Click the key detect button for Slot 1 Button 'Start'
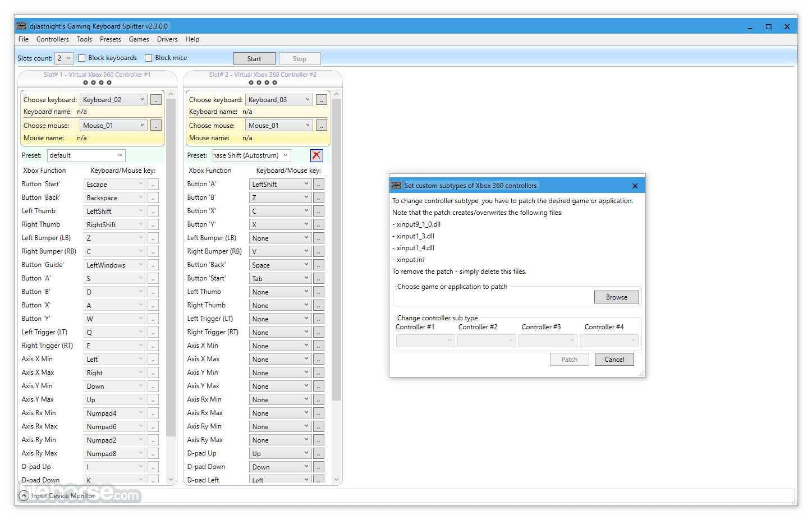 153,184
